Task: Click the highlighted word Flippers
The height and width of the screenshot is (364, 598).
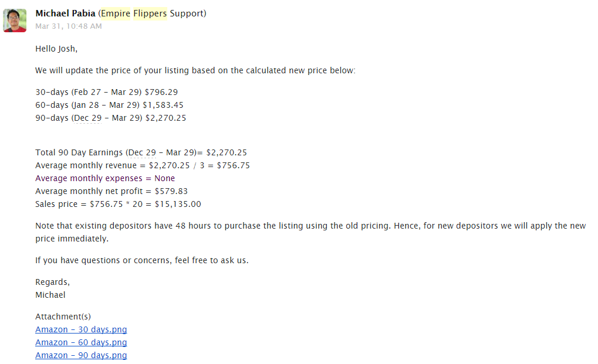Action: point(150,13)
